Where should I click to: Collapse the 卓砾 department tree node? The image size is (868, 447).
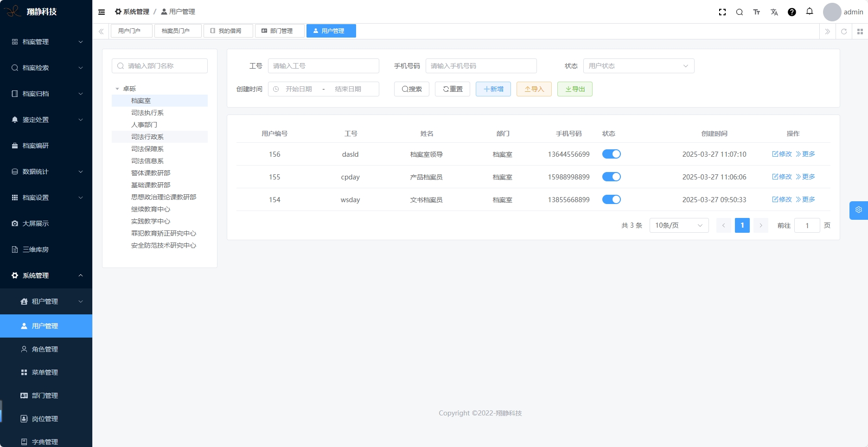tap(117, 89)
